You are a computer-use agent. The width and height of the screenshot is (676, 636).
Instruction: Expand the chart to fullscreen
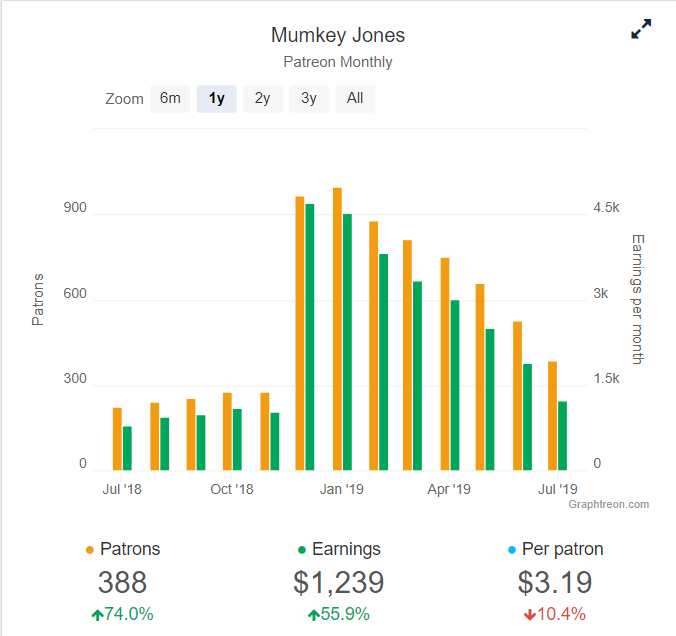pos(641,29)
